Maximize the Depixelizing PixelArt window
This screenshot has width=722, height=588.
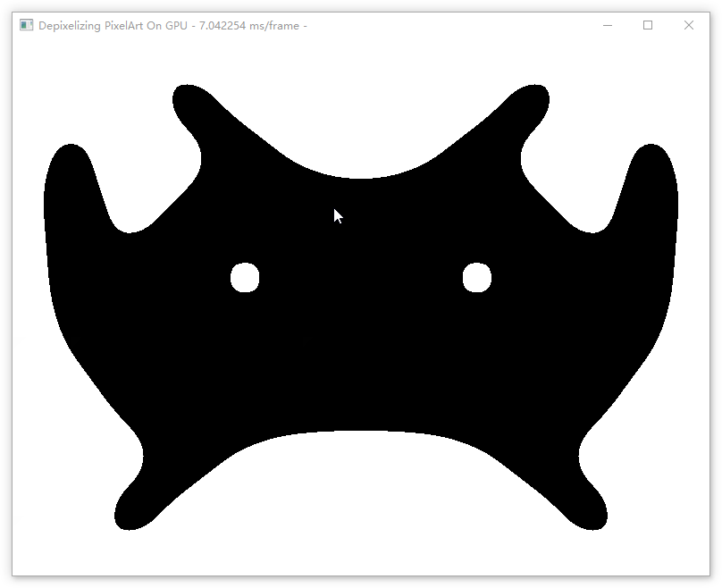[x=648, y=25]
